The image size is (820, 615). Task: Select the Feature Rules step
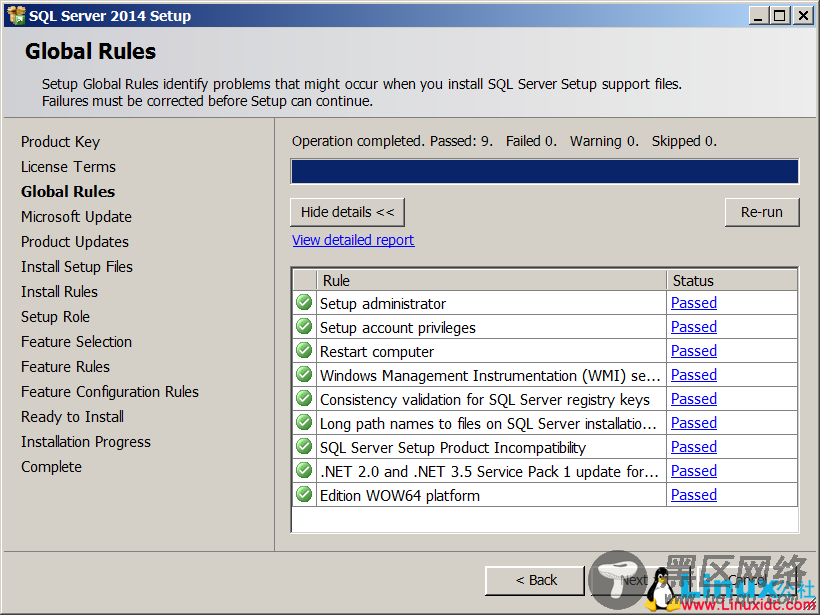(65, 367)
